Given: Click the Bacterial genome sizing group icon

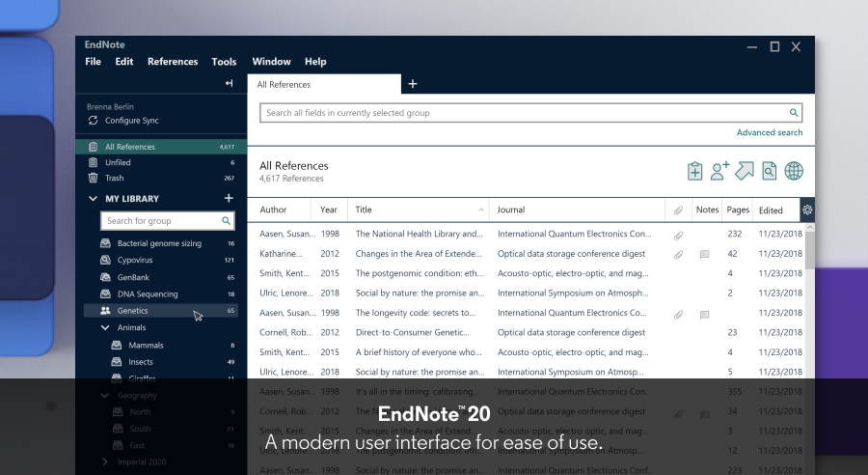Looking at the screenshot, I should (105, 242).
